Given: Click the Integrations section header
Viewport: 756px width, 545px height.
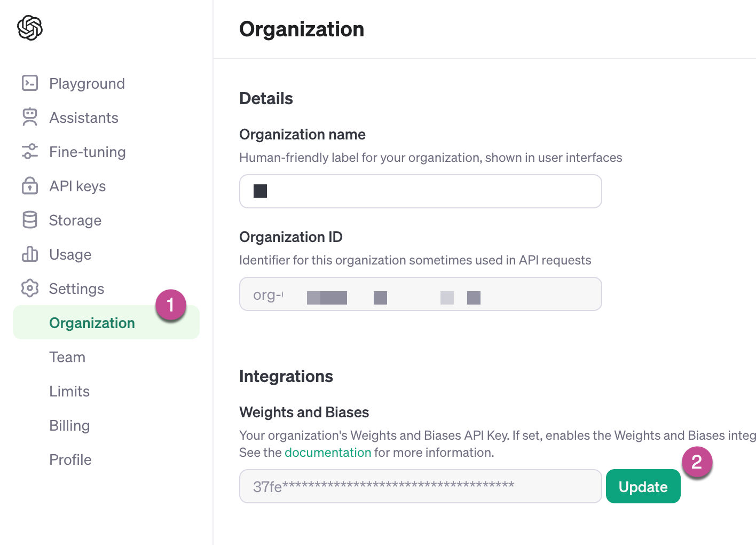Looking at the screenshot, I should (286, 376).
